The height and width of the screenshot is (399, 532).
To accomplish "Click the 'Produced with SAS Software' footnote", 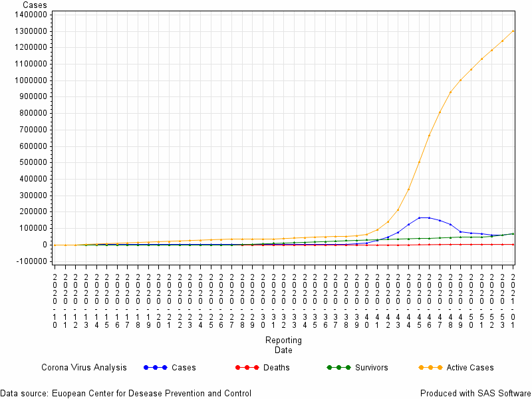I will [475, 394].
